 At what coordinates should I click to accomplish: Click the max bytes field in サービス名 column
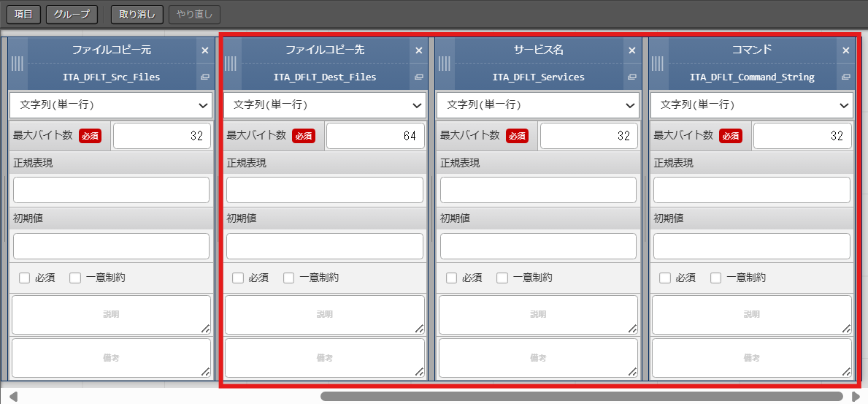click(590, 136)
